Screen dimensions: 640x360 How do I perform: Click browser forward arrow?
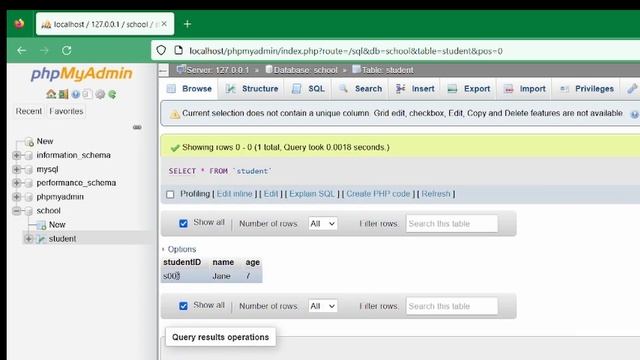coord(44,50)
